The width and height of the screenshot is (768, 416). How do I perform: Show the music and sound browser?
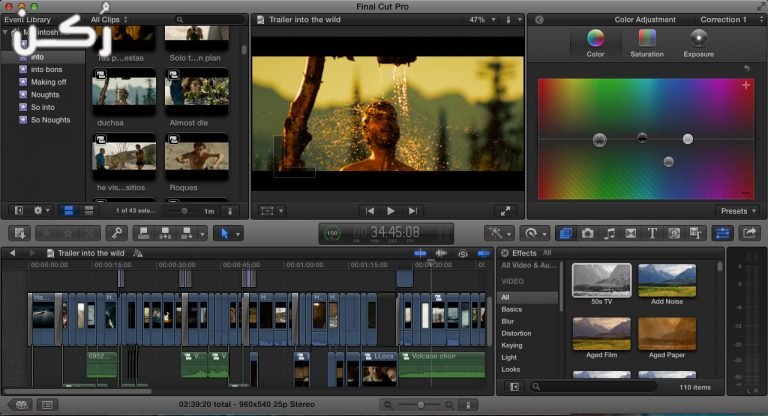click(609, 233)
